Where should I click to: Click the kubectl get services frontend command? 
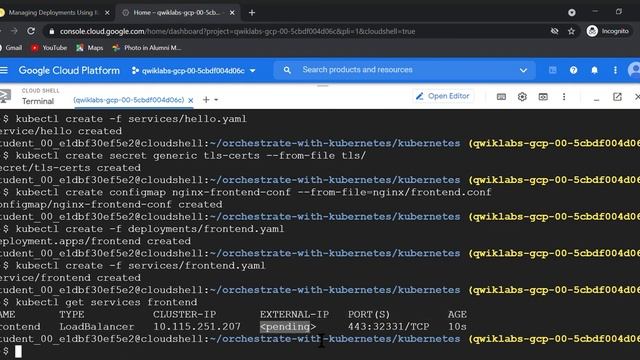point(106,302)
